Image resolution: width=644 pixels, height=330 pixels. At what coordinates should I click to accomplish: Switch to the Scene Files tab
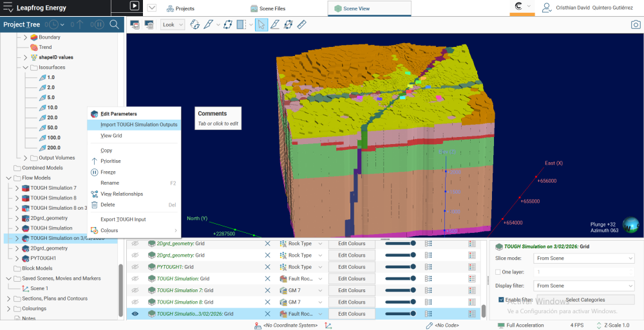coord(268,8)
